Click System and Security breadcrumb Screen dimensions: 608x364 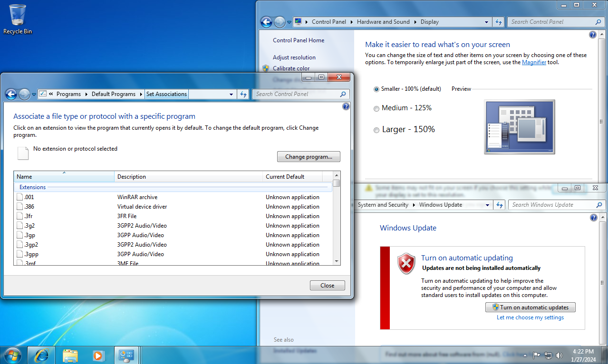(x=383, y=205)
